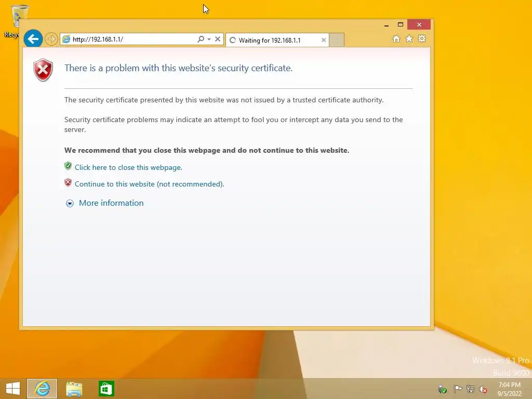Minimize the Internet Explorer window
The height and width of the screenshot is (399, 532).
[x=387, y=25]
